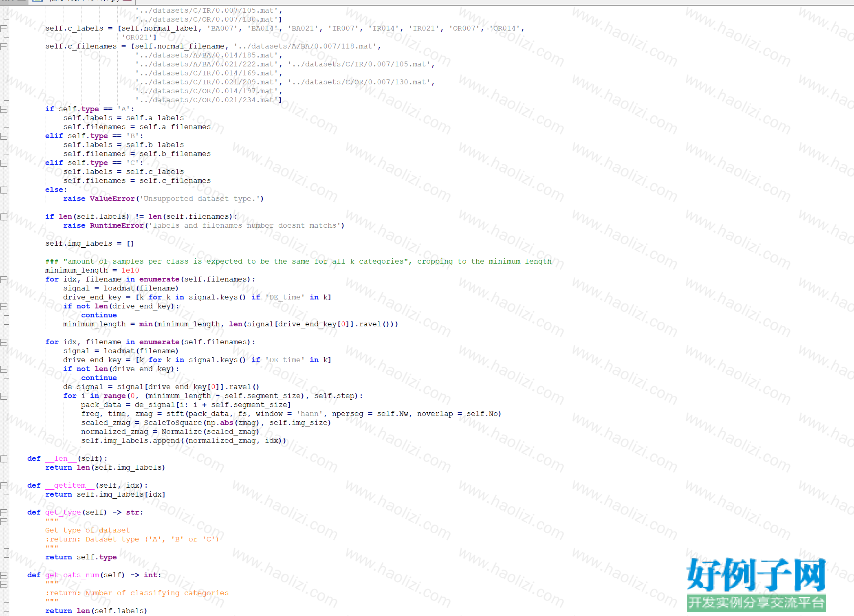Collapse the def get_cats_num method

pyautogui.click(x=4, y=575)
